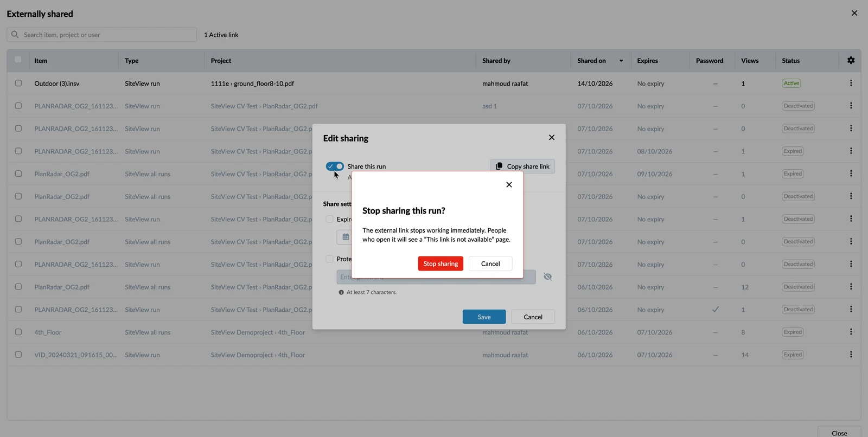The width and height of the screenshot is (868, 437).
Task: Focus the Search item, project or user field
Action: click(x=102, y=35)
